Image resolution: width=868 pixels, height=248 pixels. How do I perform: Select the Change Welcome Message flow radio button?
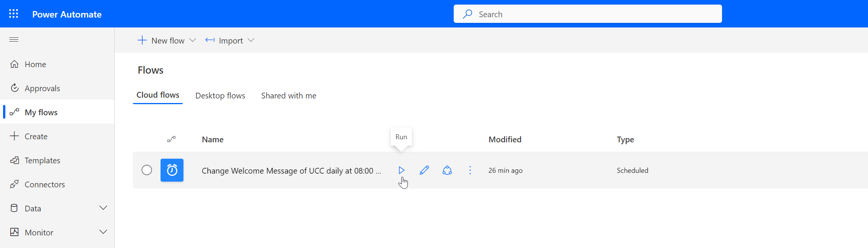(x=147, y=170)
